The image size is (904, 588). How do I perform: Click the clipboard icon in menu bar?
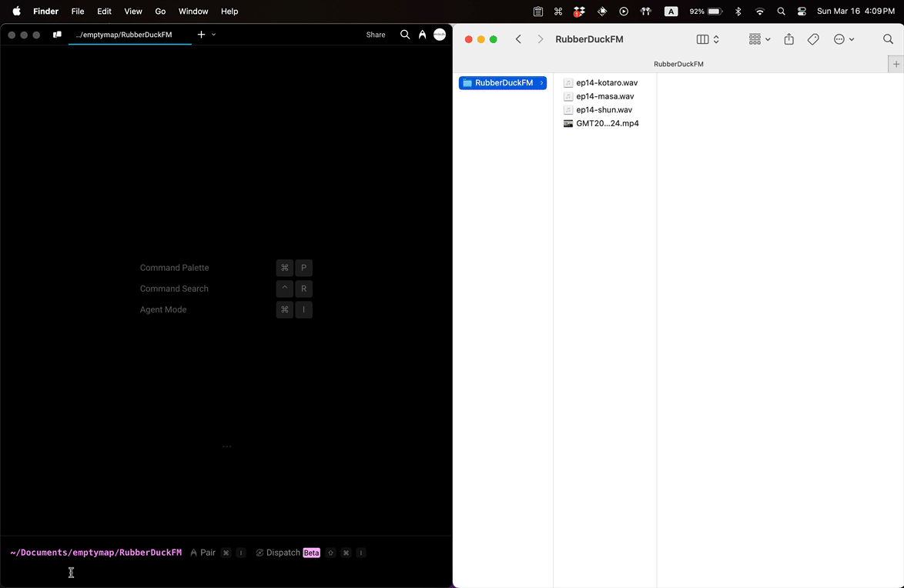tap(538, 11)
